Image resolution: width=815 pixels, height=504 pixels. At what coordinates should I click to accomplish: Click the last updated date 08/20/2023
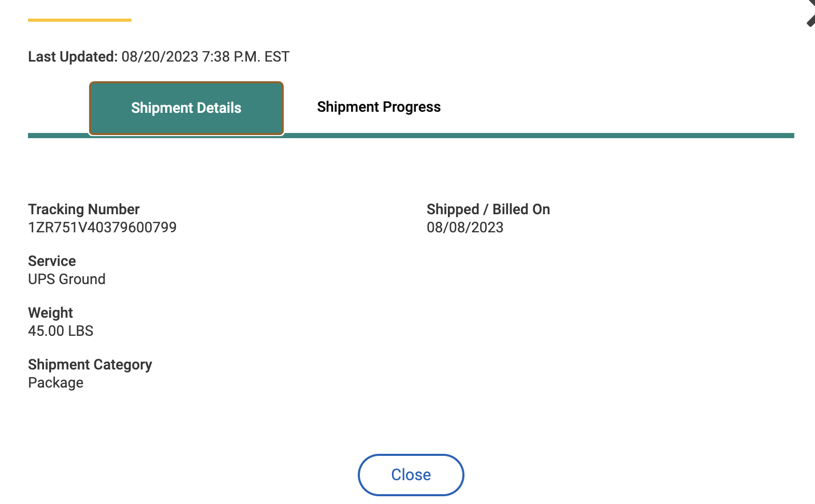[x=160, y=56]
